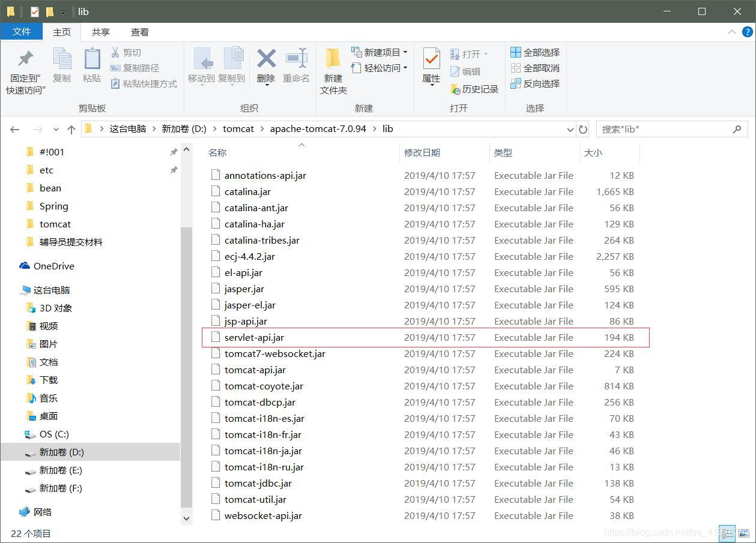Screen dimensions: 756x543
Task: Click apache-tomcat-7.0.94 in the breadcrumb
Action: (318, 129)
